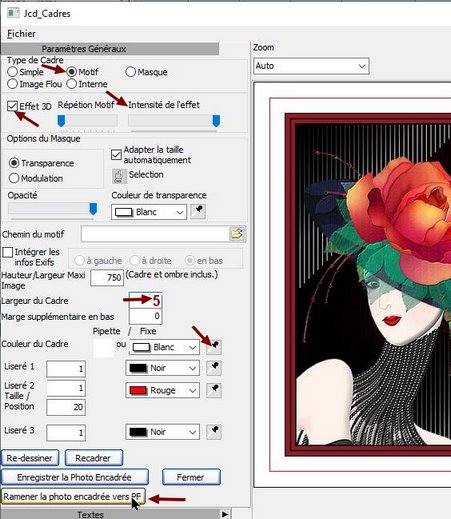This screenshot has width=451, height=519.
Task: Open Couleur du Cadre Blanc dropdown
Action: point(164,347)
